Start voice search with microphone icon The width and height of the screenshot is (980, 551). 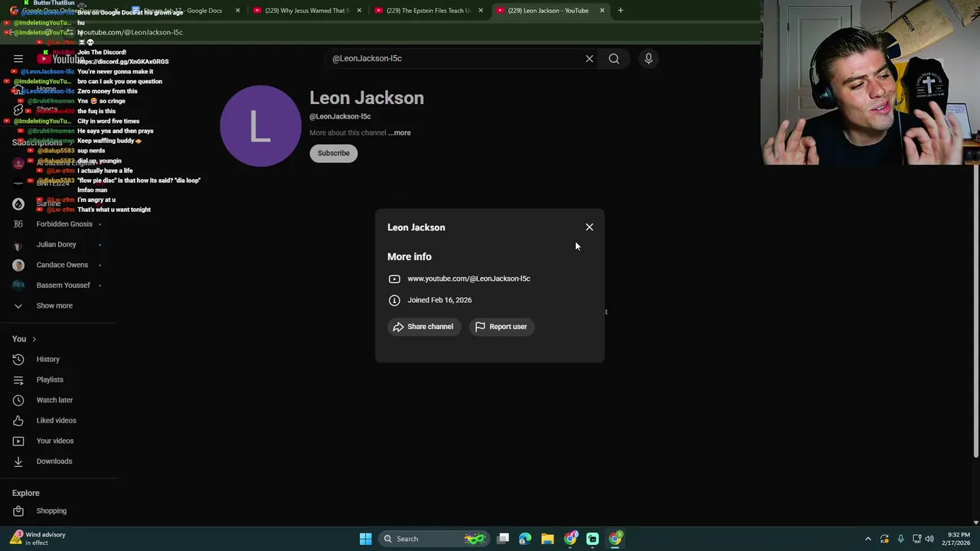click(x=648, y=58)
